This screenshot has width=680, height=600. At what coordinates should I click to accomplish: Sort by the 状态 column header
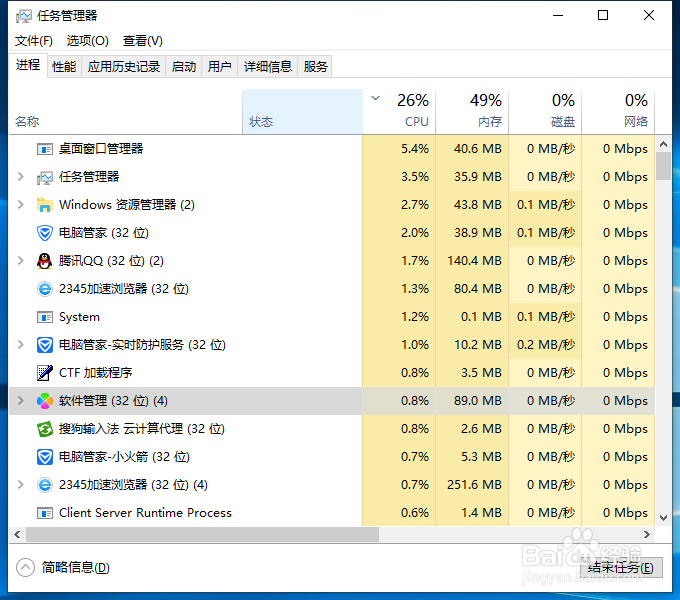pos(303,112)
